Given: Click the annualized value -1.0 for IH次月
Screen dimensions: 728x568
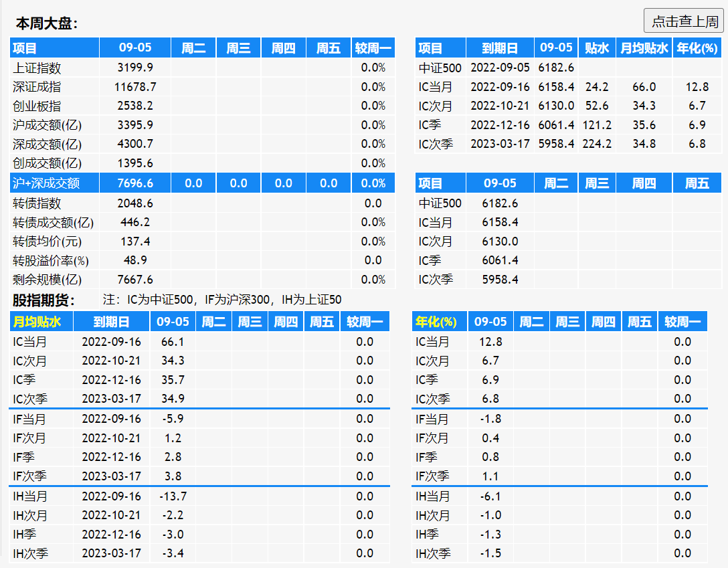Looking at the screenshot, I should click(x=490, y=515).
